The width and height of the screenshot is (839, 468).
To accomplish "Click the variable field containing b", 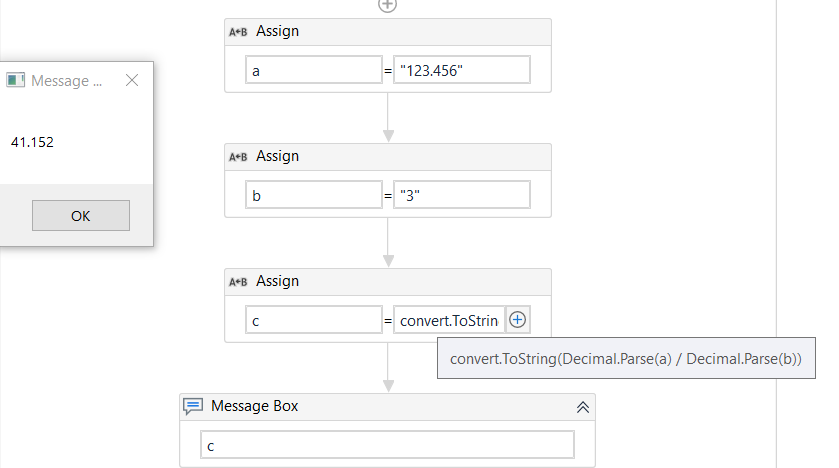I will tap(313, 195).
